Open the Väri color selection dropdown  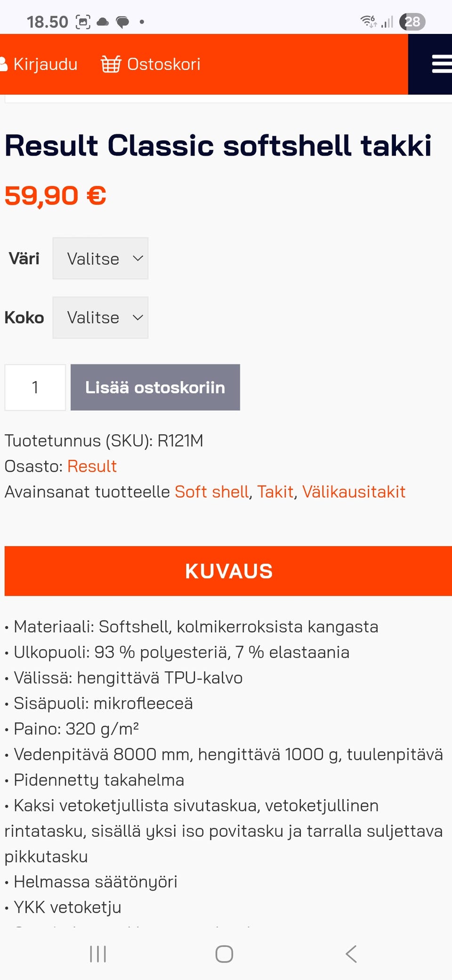[x=100, y=258]
